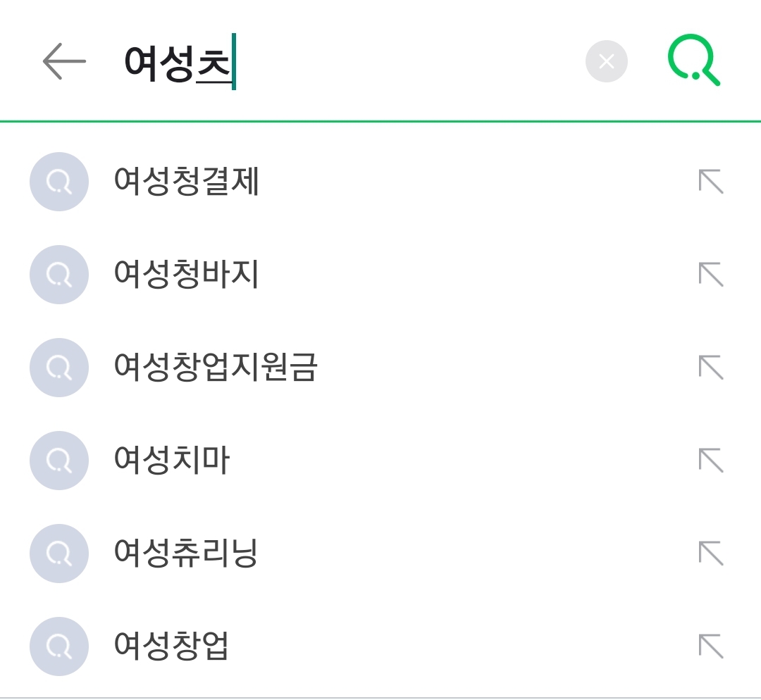Tap the green search magnifier icon
The image size is (761, 700).
tap(694, 62)
